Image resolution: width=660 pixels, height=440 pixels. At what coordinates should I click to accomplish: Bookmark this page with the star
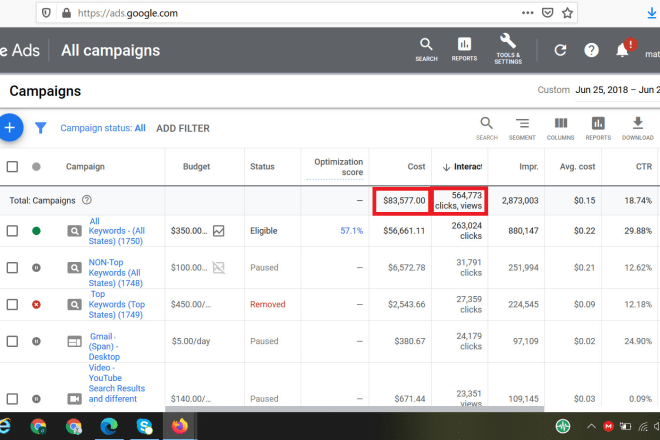coord(567,13)
